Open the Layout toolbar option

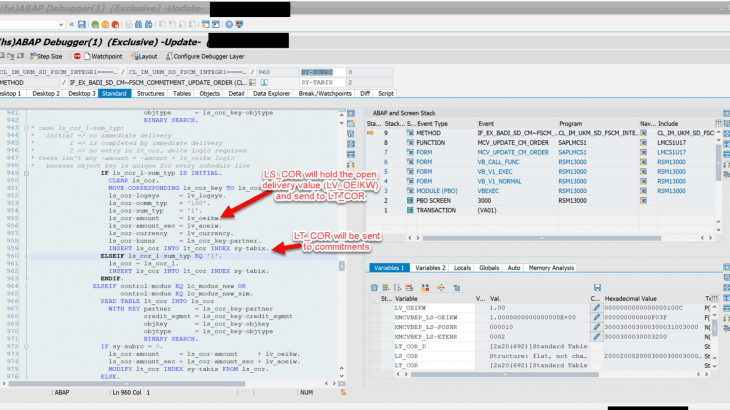tap(145, 56)
